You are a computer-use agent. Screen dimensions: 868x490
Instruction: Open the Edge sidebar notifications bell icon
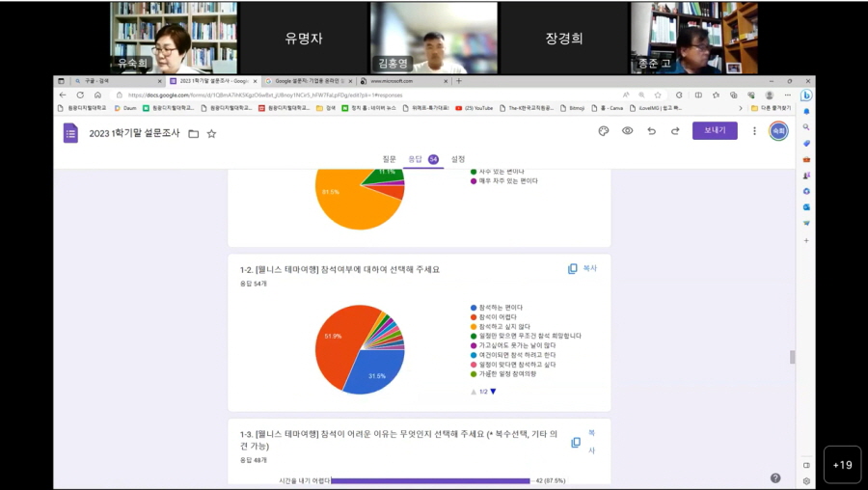point(806,112)
